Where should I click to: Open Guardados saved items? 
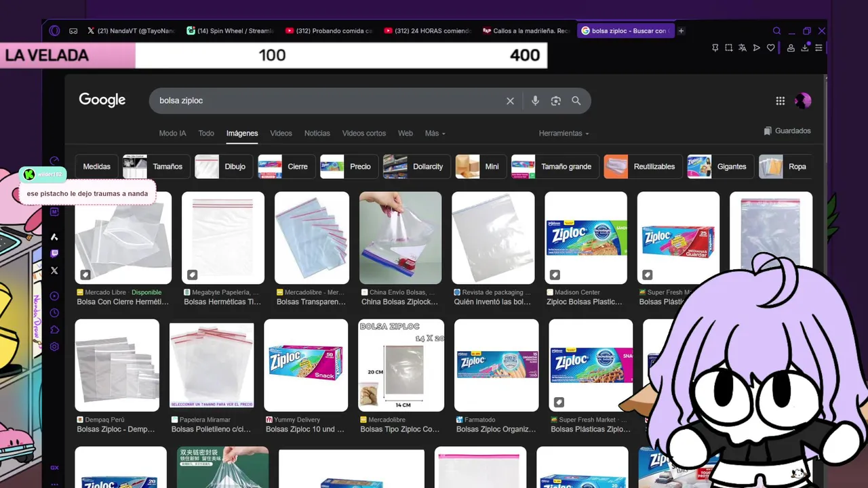787,131
